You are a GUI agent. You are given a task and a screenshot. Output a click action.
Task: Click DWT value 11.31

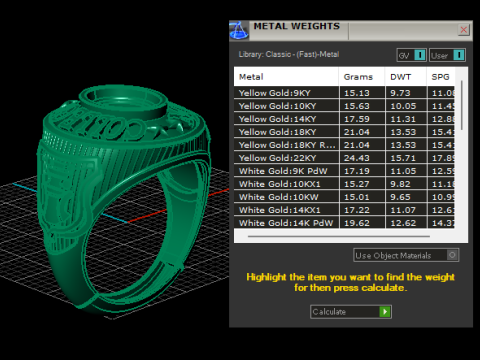click(403, 119)
